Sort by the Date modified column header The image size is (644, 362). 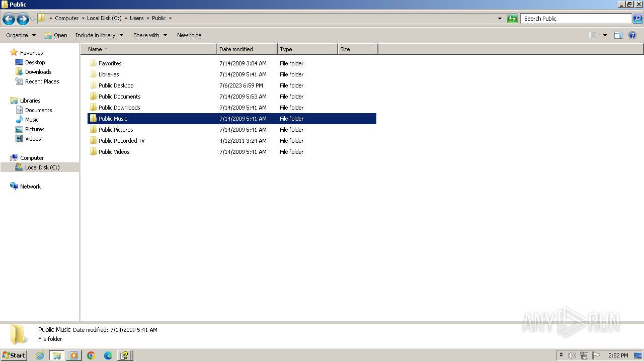coord(247,49)
